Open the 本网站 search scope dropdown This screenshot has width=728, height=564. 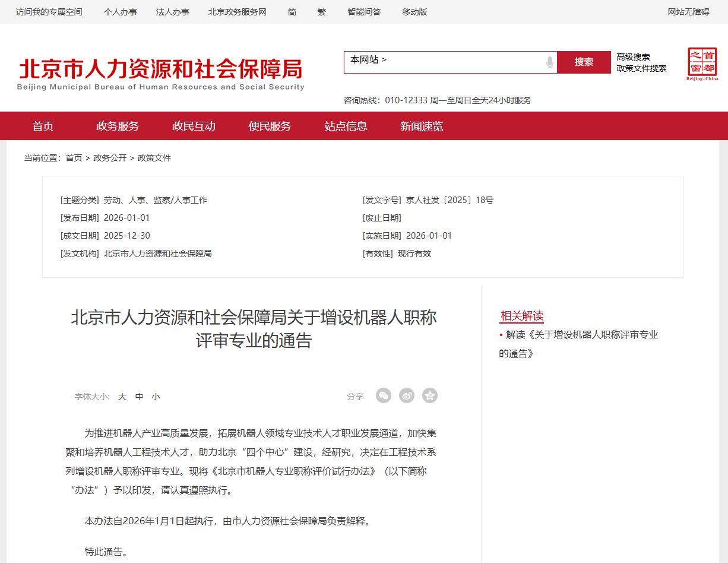coord(363,60)
